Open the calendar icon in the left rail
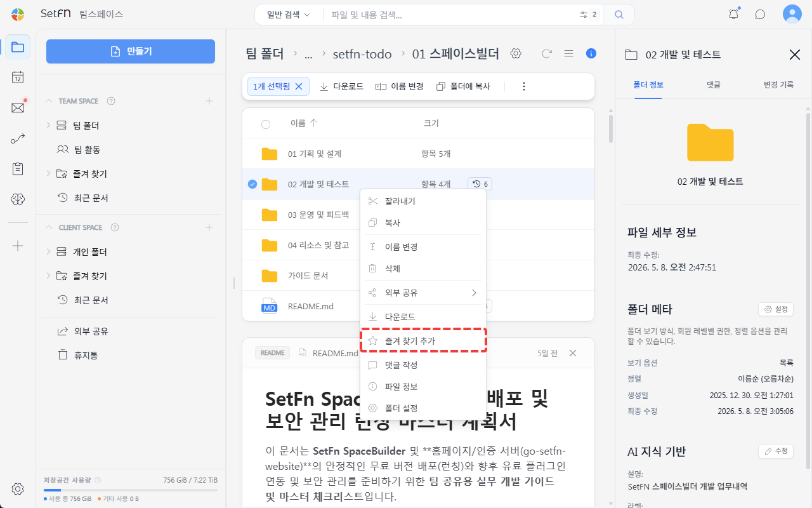The height and width of the screenshot is (508, 812). coord(18,77)
